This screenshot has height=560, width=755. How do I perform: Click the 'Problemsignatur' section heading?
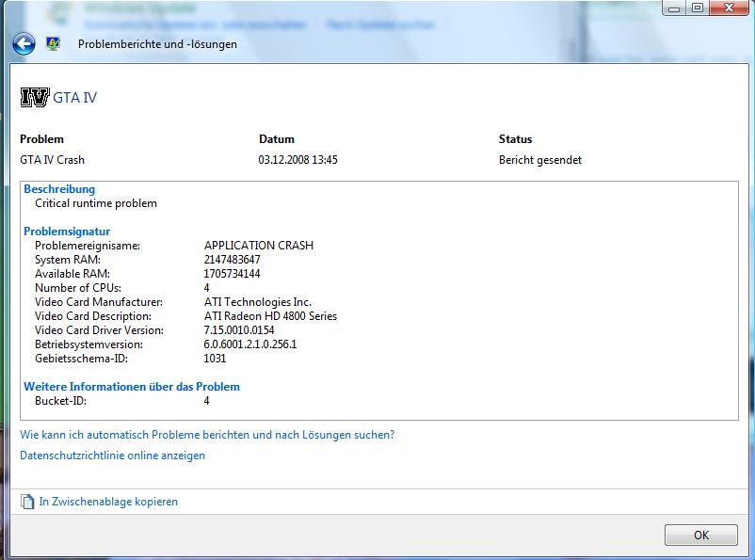67,232
